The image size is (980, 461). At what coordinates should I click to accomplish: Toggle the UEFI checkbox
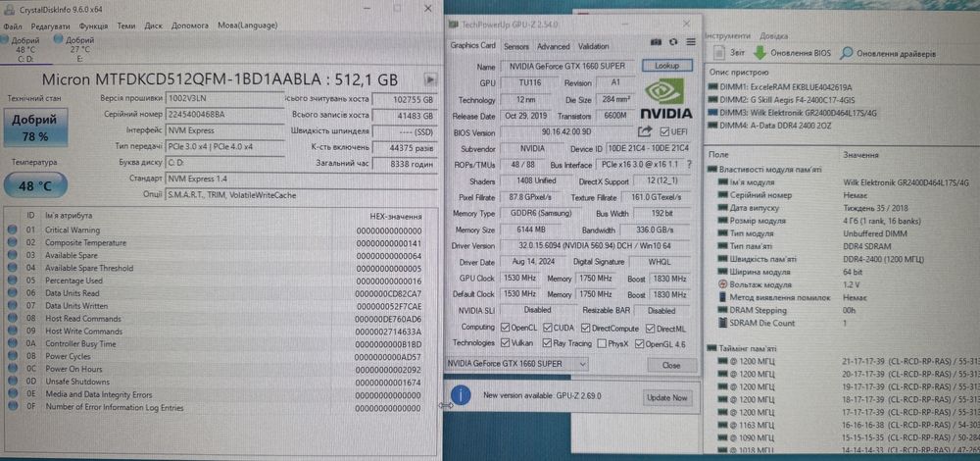[x=663, y=131]
